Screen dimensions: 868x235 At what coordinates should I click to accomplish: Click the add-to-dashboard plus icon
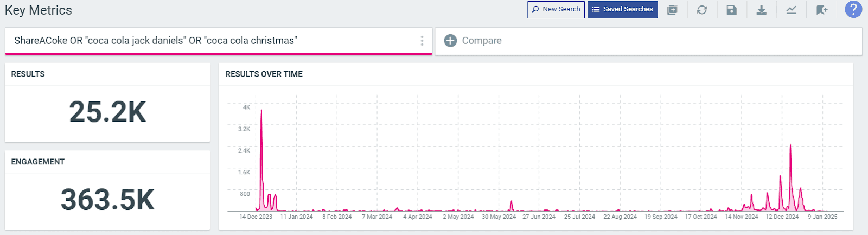(672, 10)
